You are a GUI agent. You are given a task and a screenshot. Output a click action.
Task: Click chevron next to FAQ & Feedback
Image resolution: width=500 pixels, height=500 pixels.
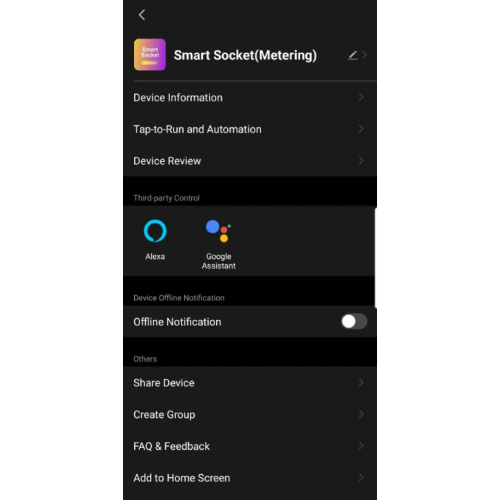(361, 446)
